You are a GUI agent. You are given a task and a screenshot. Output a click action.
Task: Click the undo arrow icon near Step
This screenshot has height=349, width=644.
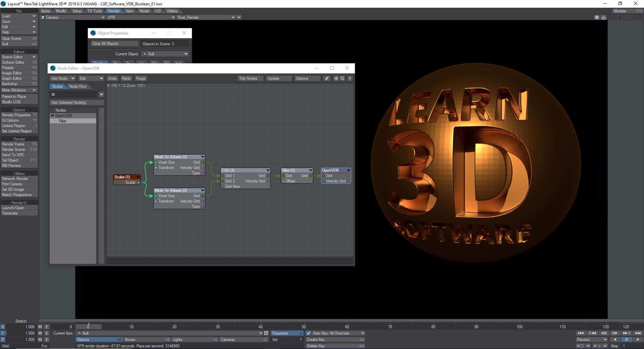580,346
